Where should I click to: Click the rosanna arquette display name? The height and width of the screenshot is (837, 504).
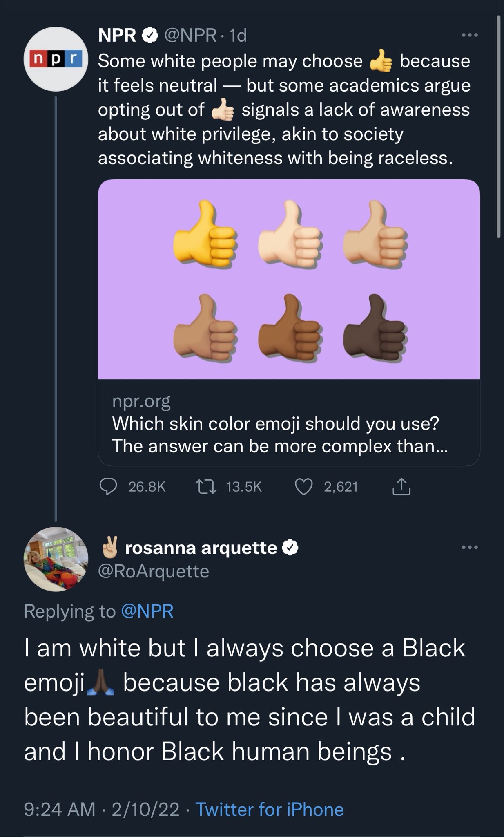(x=201, y=548)
